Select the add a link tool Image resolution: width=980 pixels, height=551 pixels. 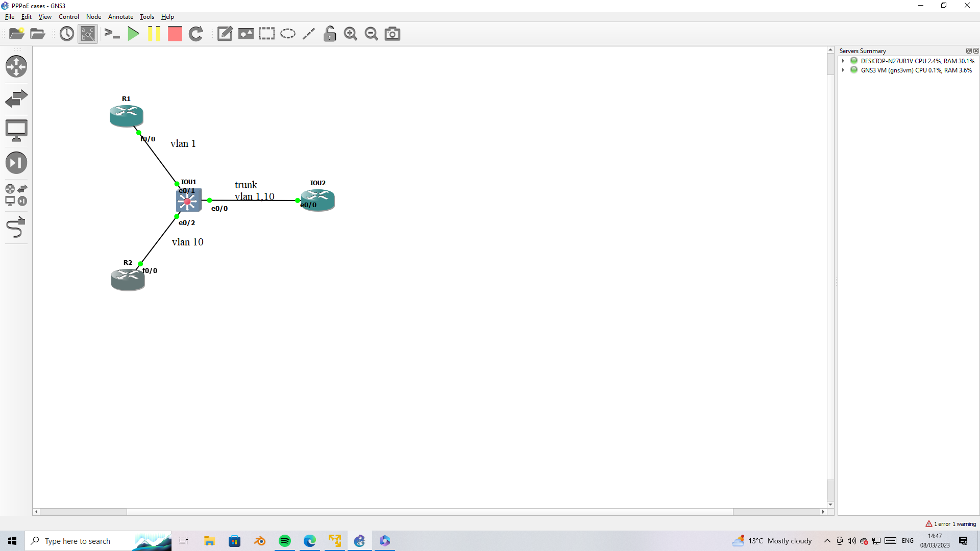tap(16, 228)
